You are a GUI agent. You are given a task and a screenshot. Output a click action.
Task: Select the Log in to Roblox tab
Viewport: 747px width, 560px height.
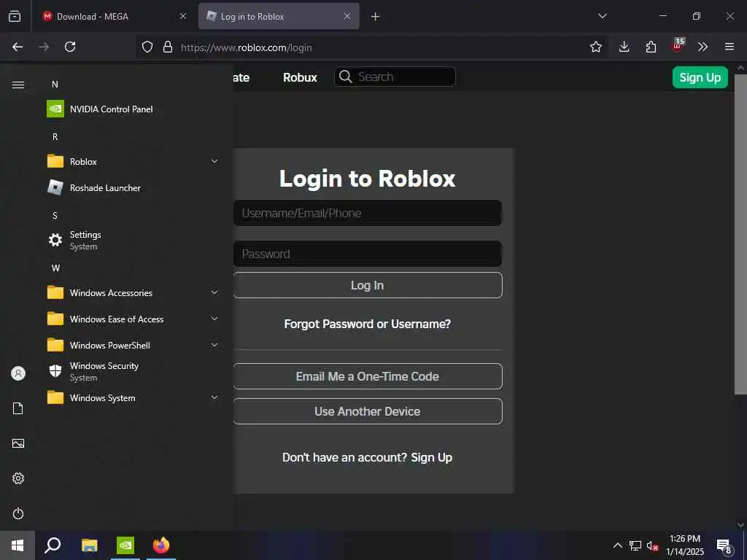[279, 16]
